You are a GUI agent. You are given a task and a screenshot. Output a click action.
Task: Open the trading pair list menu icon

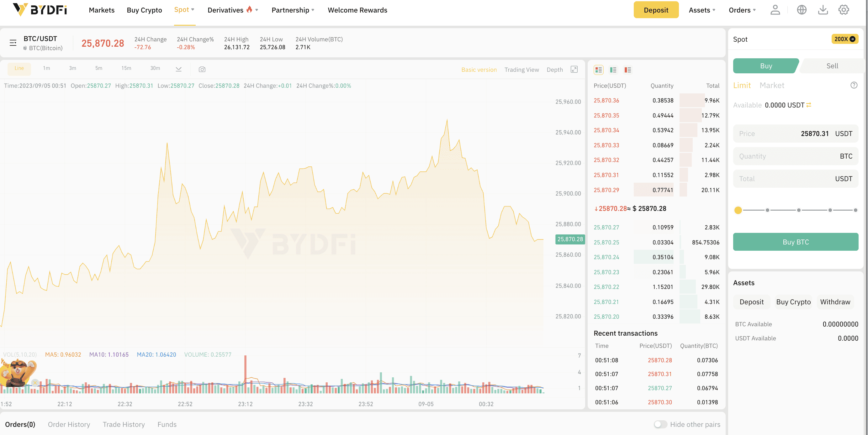(x=13, y=43)
